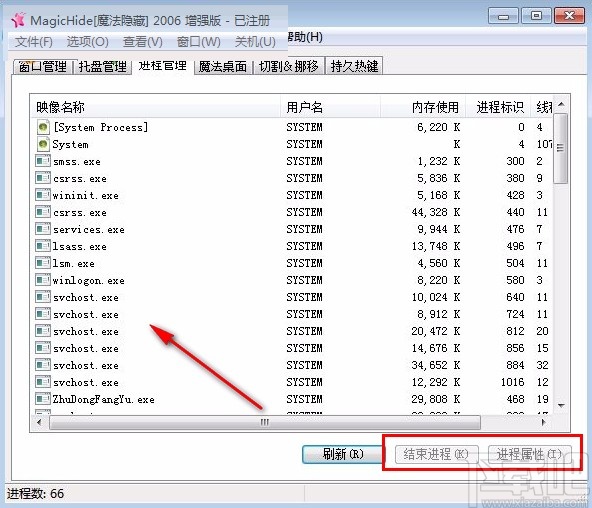Click the vertical scrollbar up arrow

(561, 104)
